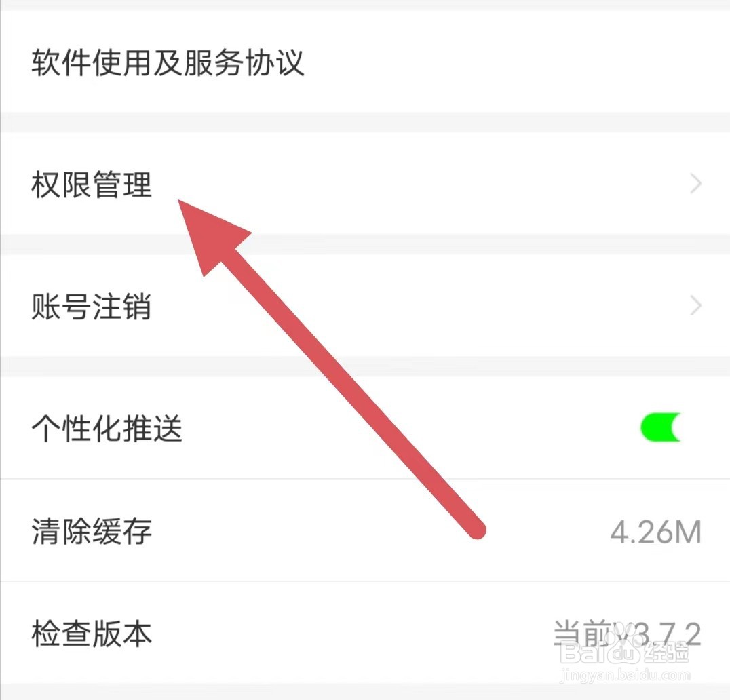Open the 权限管理 settings entry
This screenshot has height=700, width=730.
(365, 184)
